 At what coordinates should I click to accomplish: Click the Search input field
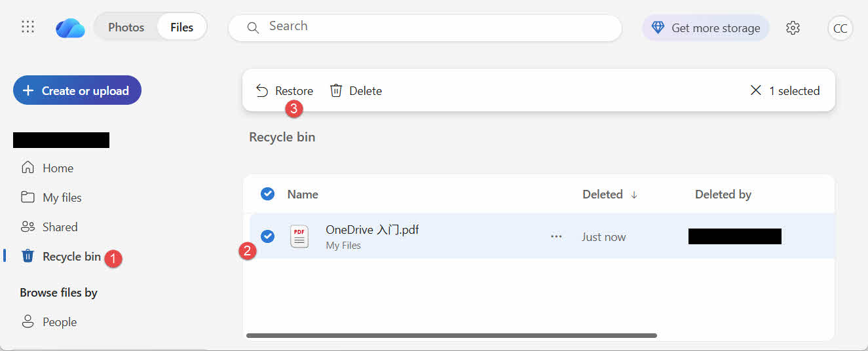[425, 28]
